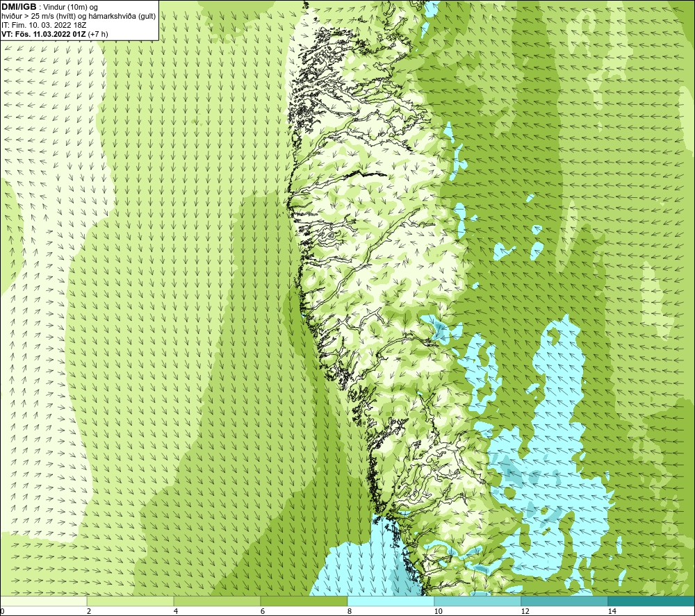Click the 'VT: Fös. 11.03.2022 01Z (+7 h)' line
Screen dimensions: 695x616
(x=54, y=34)
